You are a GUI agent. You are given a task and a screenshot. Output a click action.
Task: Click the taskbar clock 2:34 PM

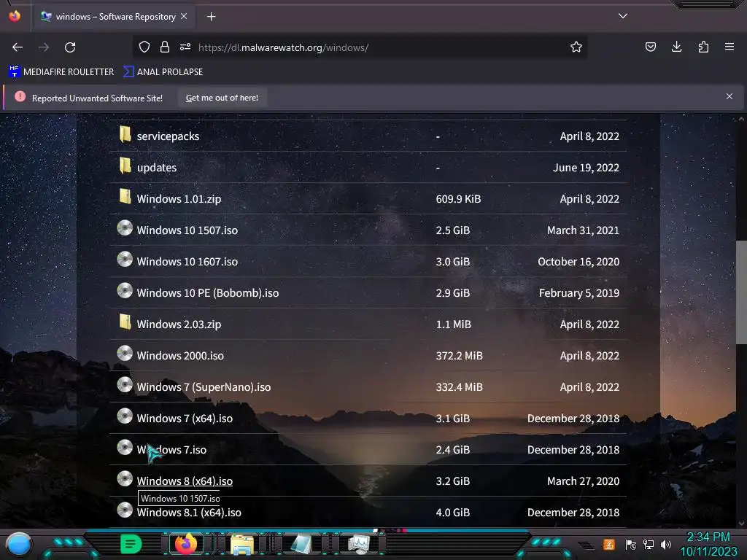708,537
